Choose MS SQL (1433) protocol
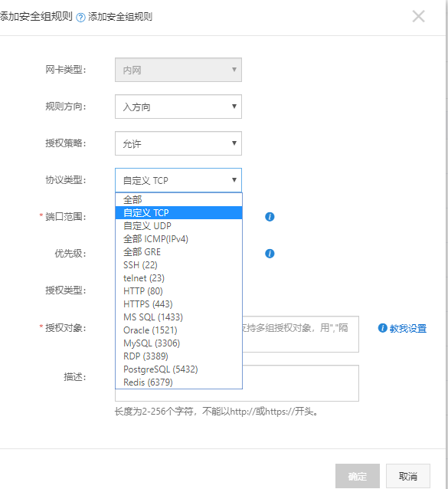Screen dimensions: 448x489 pos(179,317)
